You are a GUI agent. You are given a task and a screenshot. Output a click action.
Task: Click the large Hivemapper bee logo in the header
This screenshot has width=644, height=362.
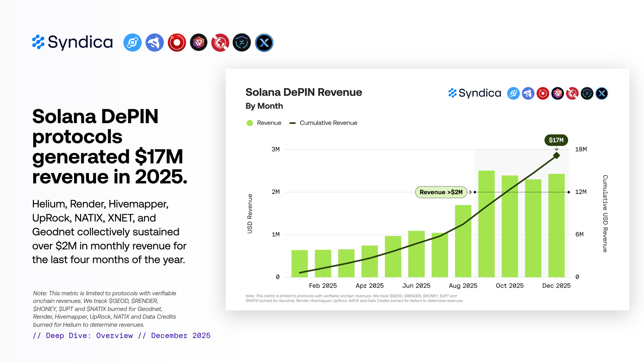(155, 42)
